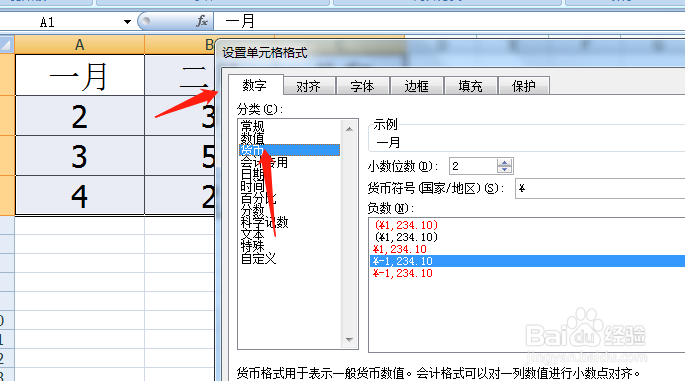Switch to the 数字 tab
This screenshot has height=381, width=685.
click(255, 85)
